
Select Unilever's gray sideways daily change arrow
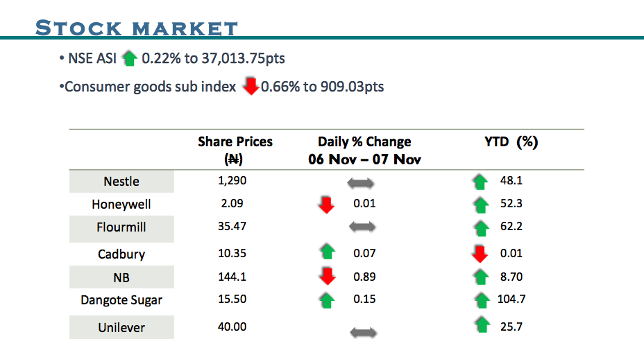pos(364,333)
